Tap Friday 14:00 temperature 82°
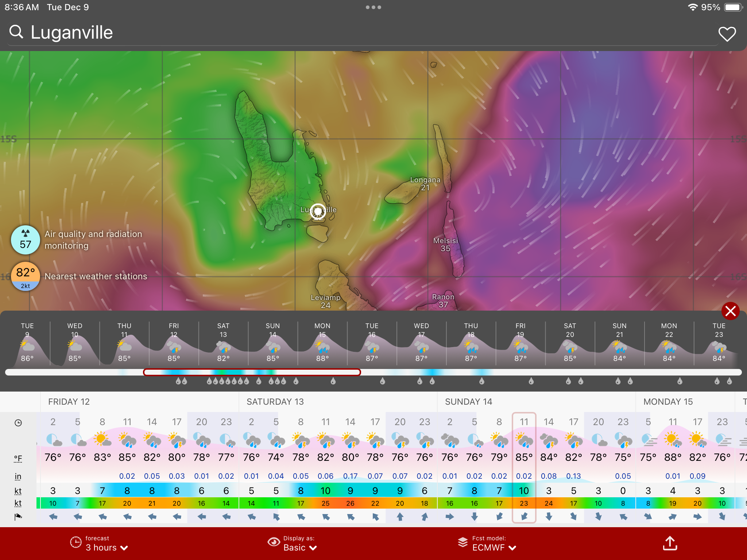Screen dimensions: 747x560 point(152,457)
